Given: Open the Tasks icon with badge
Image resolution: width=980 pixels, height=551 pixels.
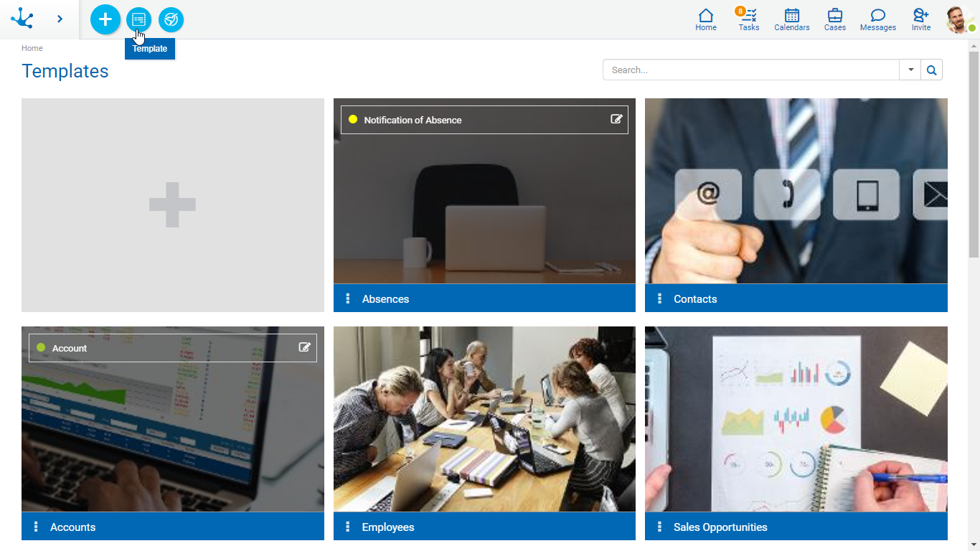Looking at the screenshot, I should click(x=749, y=19).
